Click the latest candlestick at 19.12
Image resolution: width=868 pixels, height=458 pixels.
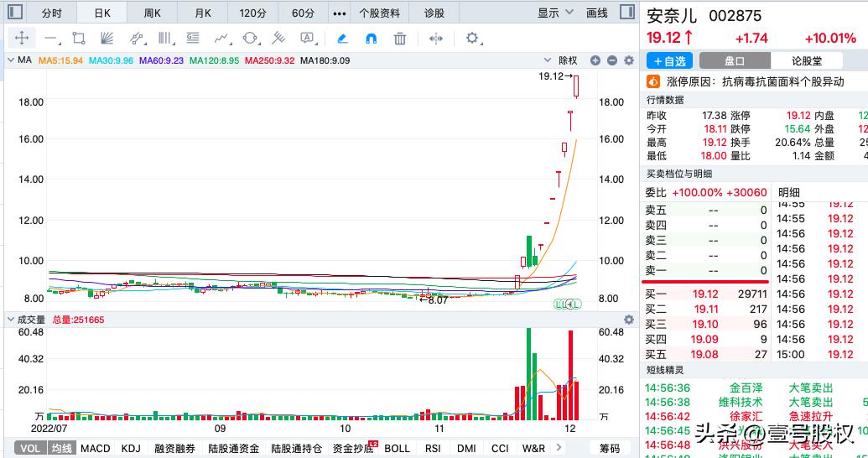point(577,86)
